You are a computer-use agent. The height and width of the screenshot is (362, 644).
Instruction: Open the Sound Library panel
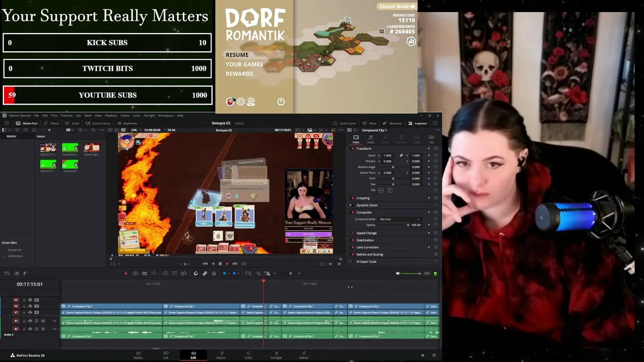(x=98, y=123)
